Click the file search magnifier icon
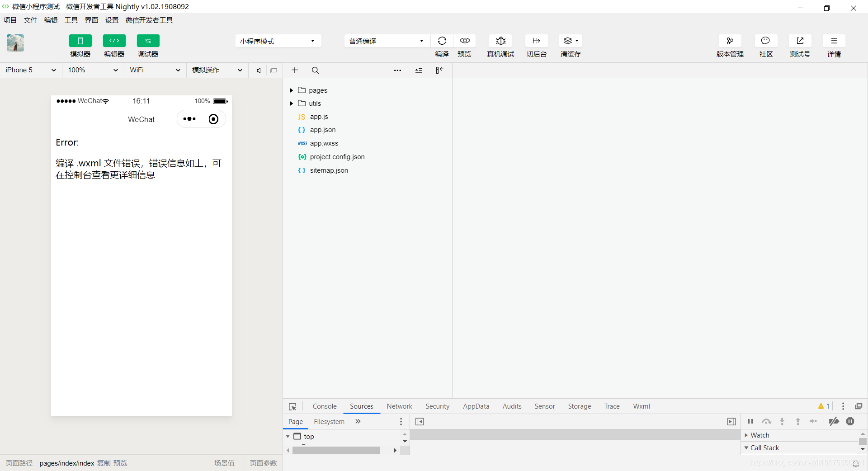 pyautogui.click(x=315, y=70)
